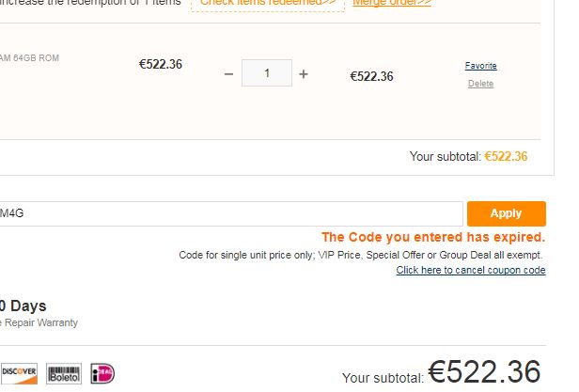Click the expired code error message

click(x=433, y=237)
